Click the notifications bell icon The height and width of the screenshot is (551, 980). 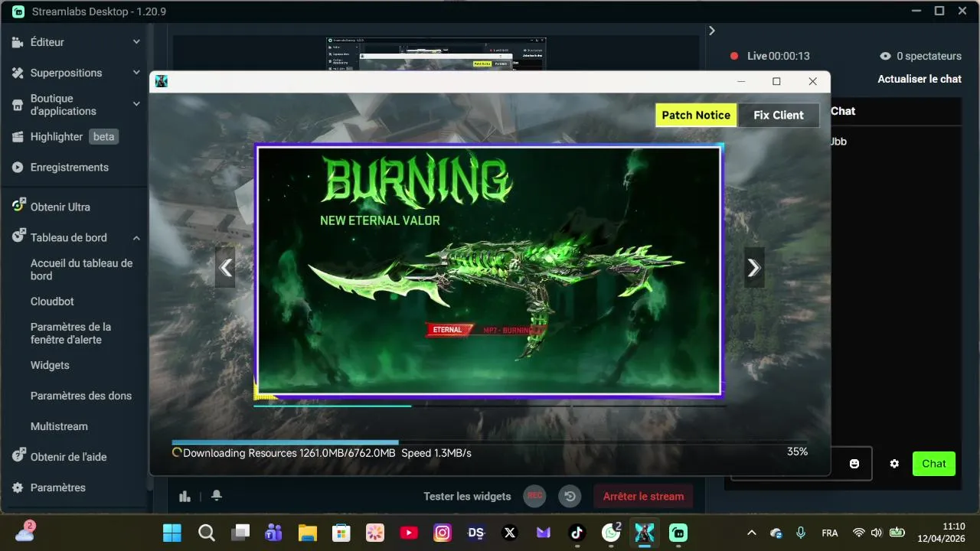[217, 496]
